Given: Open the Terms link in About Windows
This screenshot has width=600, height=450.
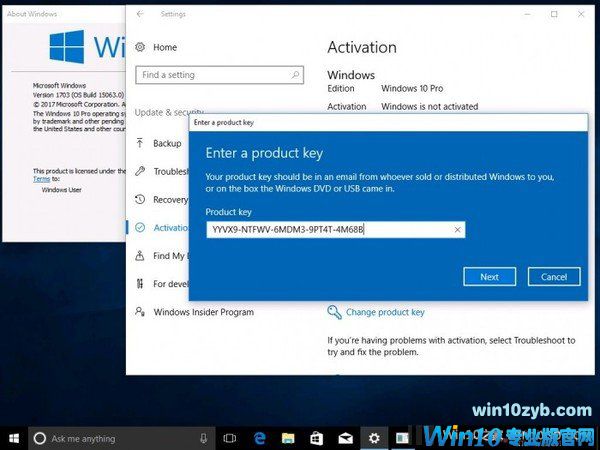Looking at the screenshot, I should click(41, 179).
